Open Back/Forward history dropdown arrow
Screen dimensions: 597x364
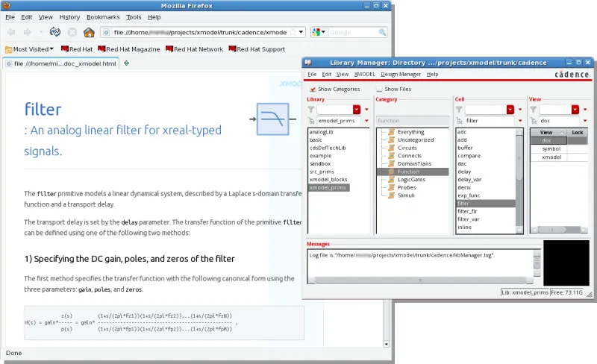tap(41, 32)
